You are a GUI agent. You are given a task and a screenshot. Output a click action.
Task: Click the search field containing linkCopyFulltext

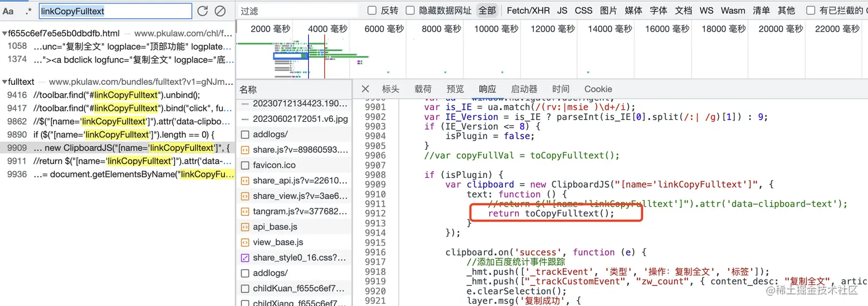115,11
